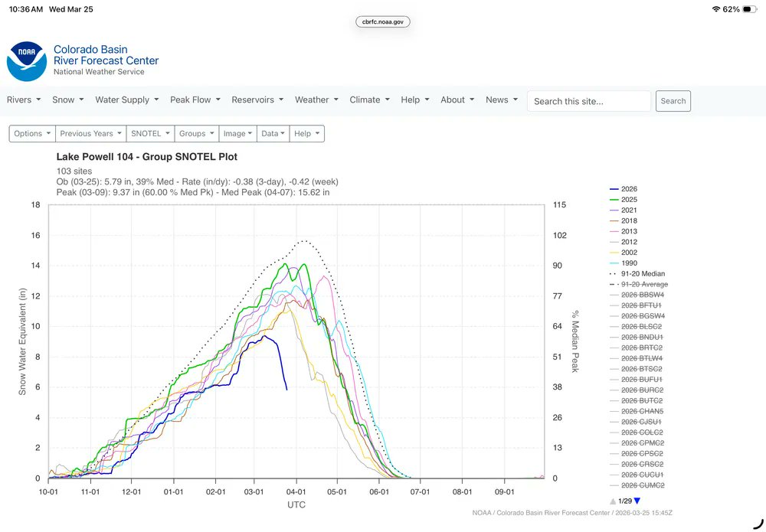Viewport: 766px width, 532px height.
Task: Toggle the 2026 series in legend
Action: click(628, 189)
